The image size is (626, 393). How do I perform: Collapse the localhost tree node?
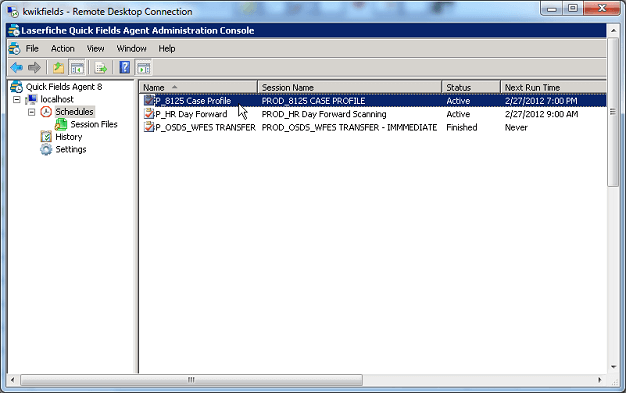coord(17,99)
